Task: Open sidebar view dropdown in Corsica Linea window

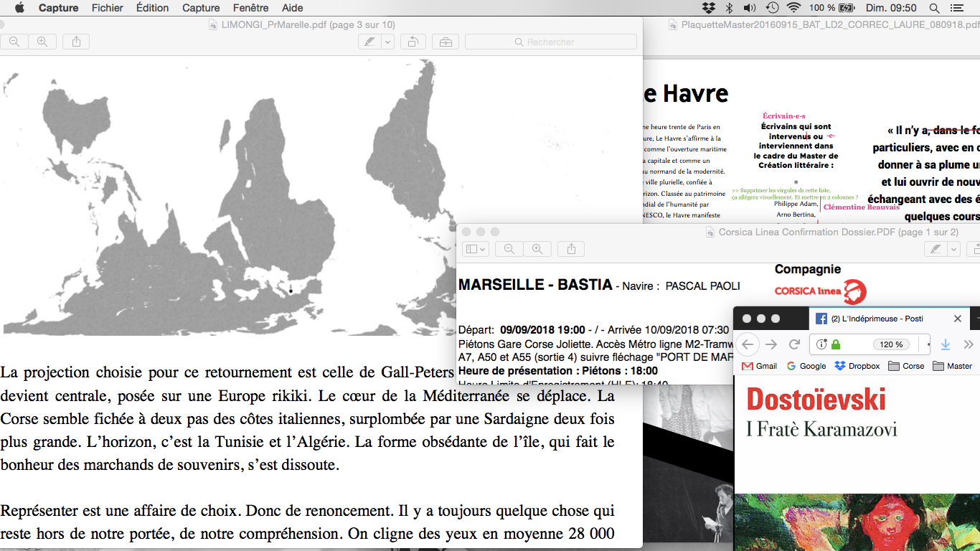Action: click(476, 249)
